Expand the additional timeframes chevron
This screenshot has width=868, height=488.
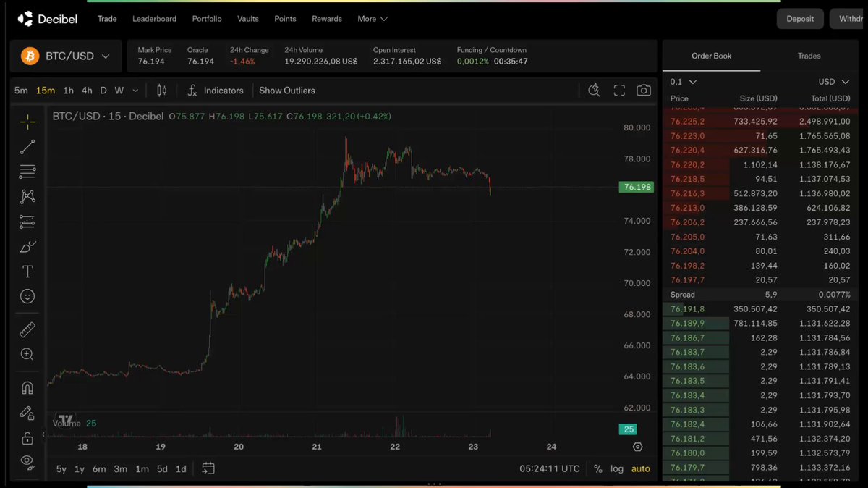pos(136,91)
